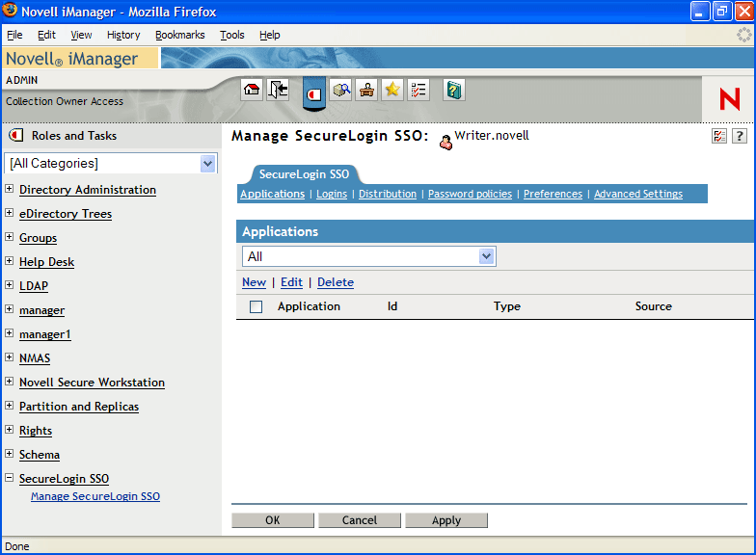Click the question mark help icon
Image resolution: width=756 pixels, height=555 pixels.
[740, 137]
